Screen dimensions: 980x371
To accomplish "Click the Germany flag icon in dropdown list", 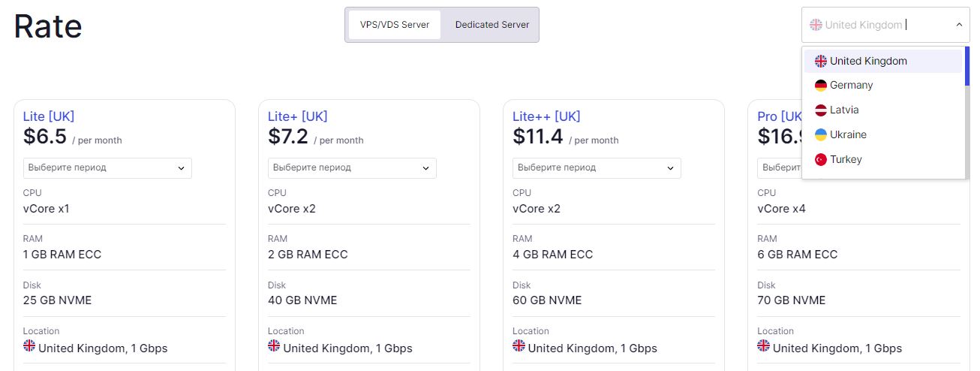I will (x=821, y=86).
